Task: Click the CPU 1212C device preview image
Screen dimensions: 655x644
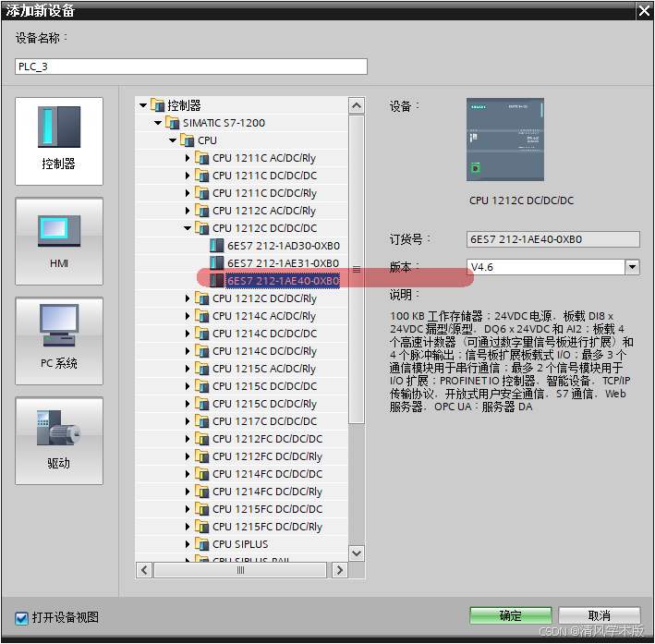Action: [x=505, y=140]
